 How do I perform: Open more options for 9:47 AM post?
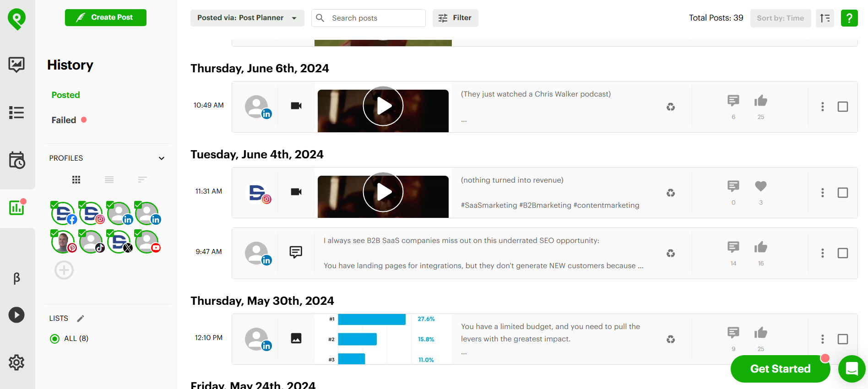click(823, 253)
